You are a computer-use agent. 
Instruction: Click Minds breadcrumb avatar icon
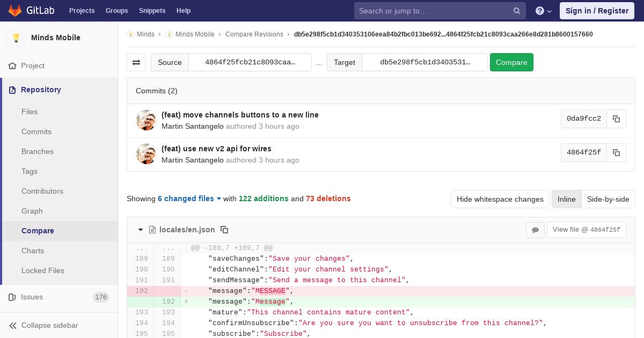[130, 34]
